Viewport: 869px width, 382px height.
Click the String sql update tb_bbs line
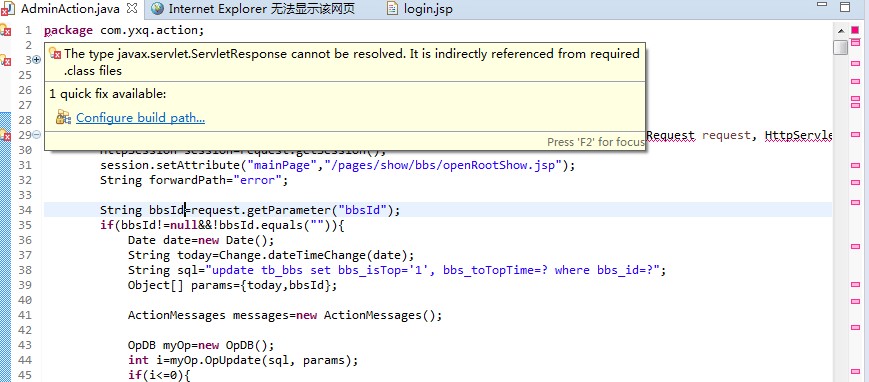[397, 270]
